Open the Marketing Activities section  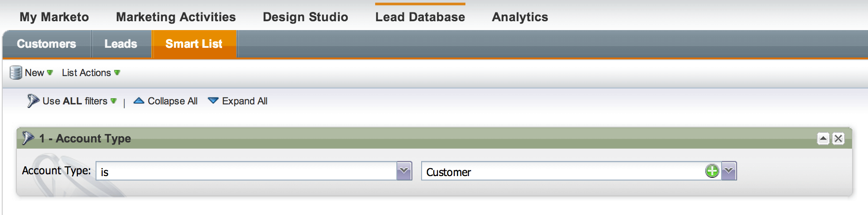(176, 17)
